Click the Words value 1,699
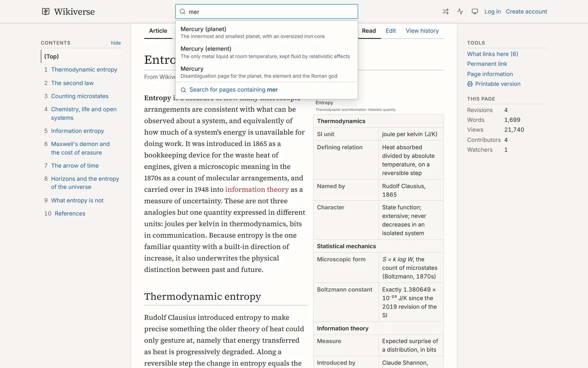This screenshot has width=588, height=368. (512, 120)
